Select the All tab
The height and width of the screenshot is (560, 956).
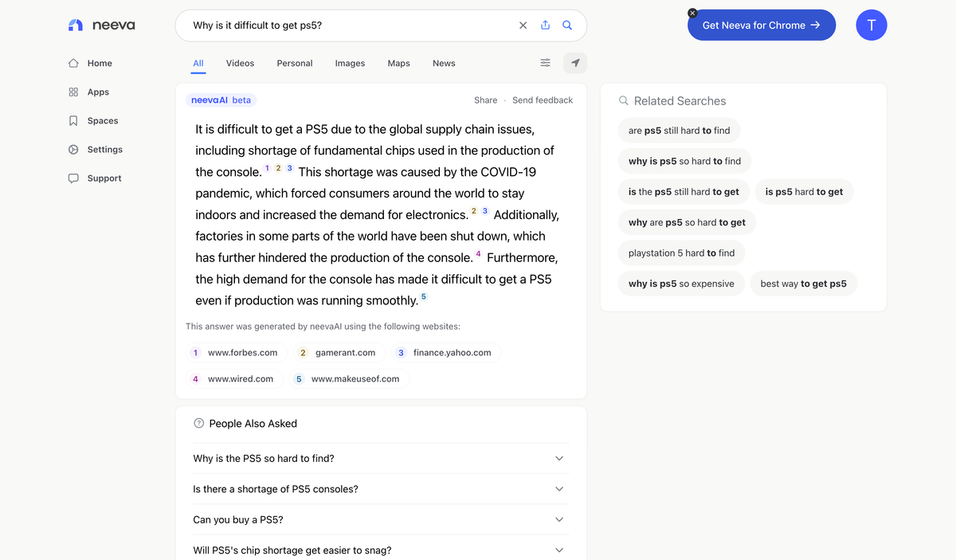198,63
